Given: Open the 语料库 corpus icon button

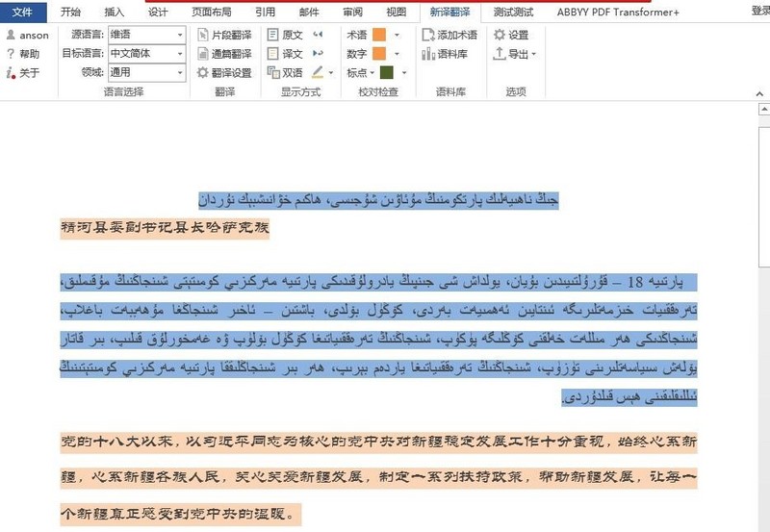Looking at the screenshot, I should pyautogui.click(x=427, y=54).
